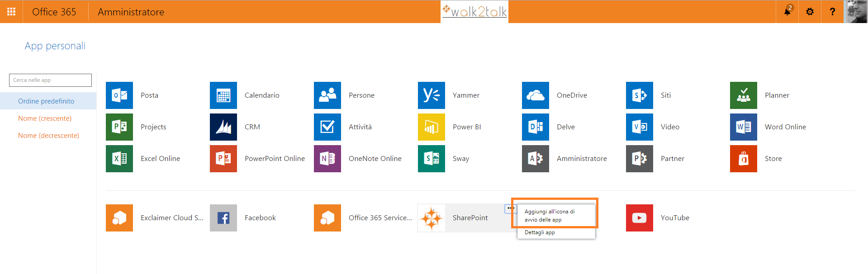Click the Office 365 header link
Viewport: 868px width, 274px height.
(54, 12)
